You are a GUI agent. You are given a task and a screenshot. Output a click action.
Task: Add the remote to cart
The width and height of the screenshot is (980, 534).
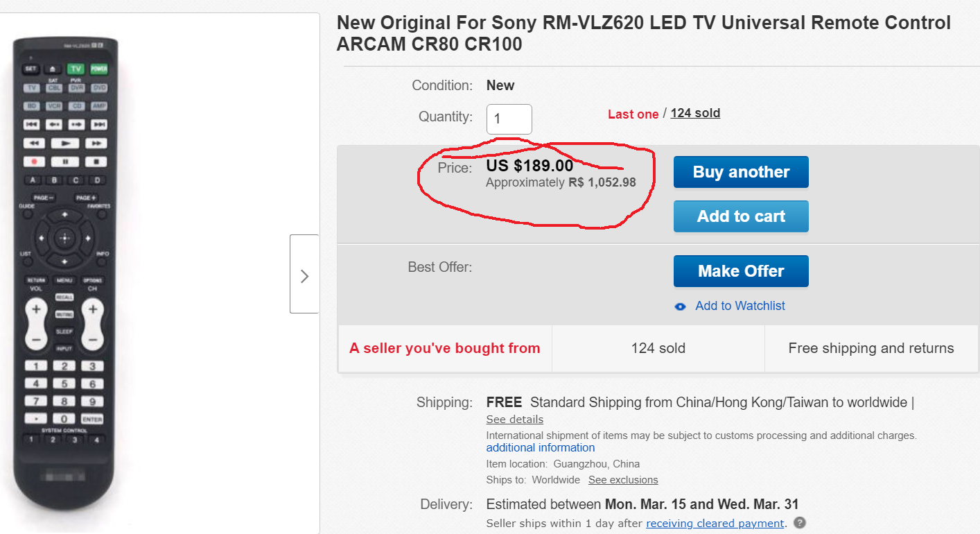(x=741, y=216)
